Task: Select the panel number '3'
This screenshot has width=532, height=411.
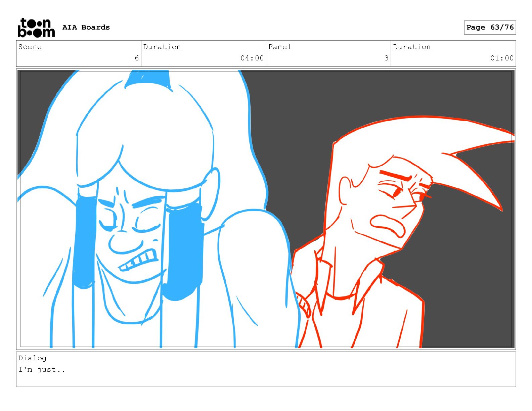Action: pos(387,58)
